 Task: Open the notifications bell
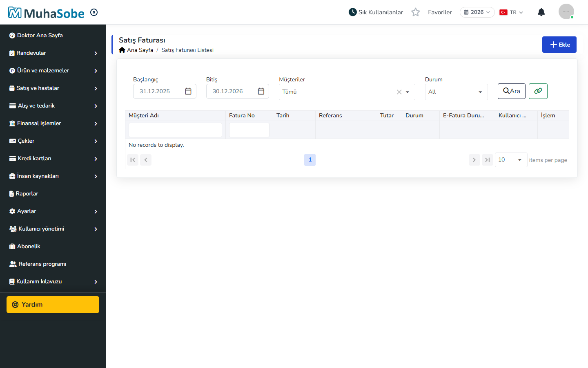tap(541, 12)
